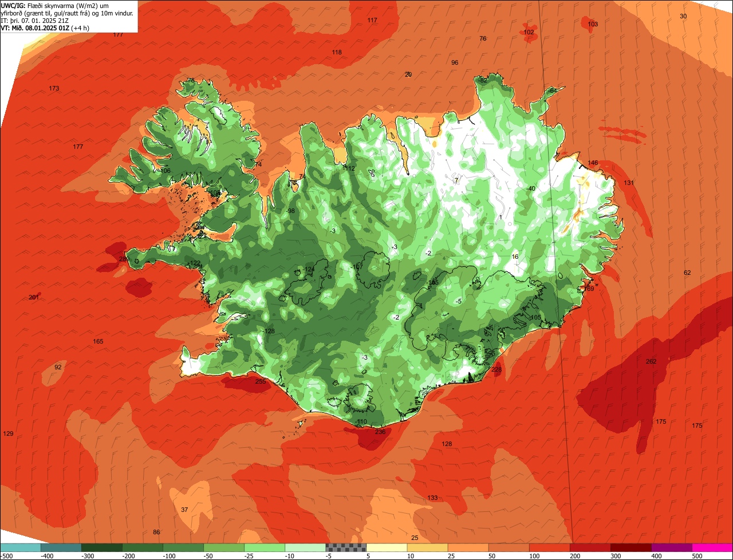This screenshot has width=733, height=560.
Task: Click the palest green -10 to -5 legend swatch
Action: 305,547
